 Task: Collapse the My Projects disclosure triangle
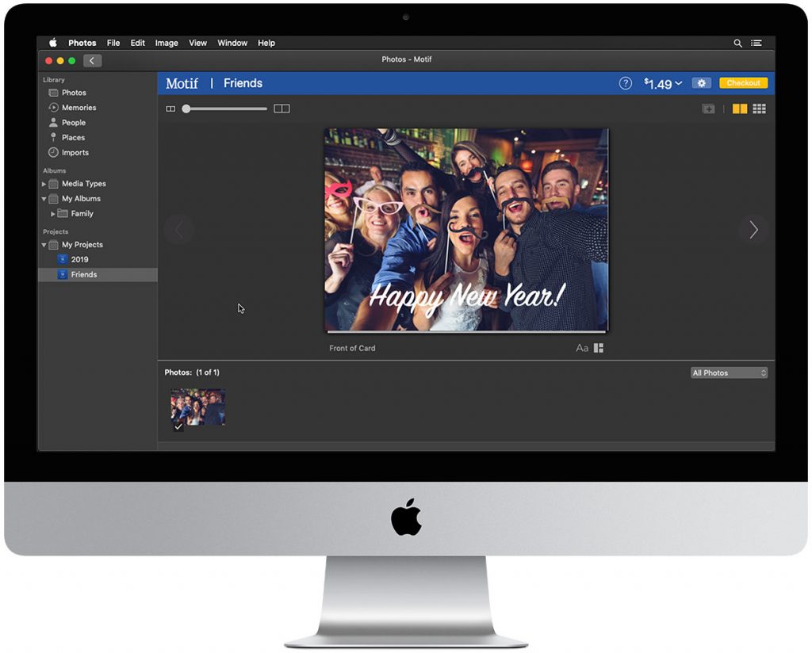coord(44,245)
